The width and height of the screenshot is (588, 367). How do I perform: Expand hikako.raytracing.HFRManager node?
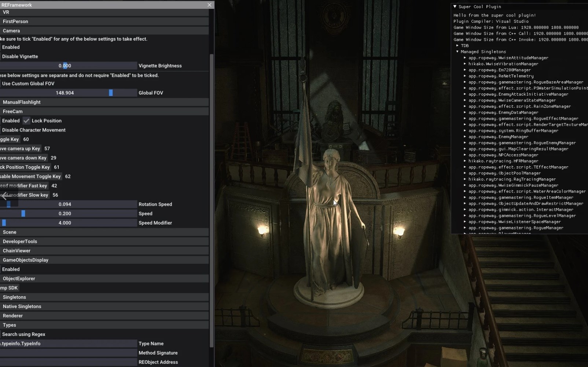pos(465,161)
